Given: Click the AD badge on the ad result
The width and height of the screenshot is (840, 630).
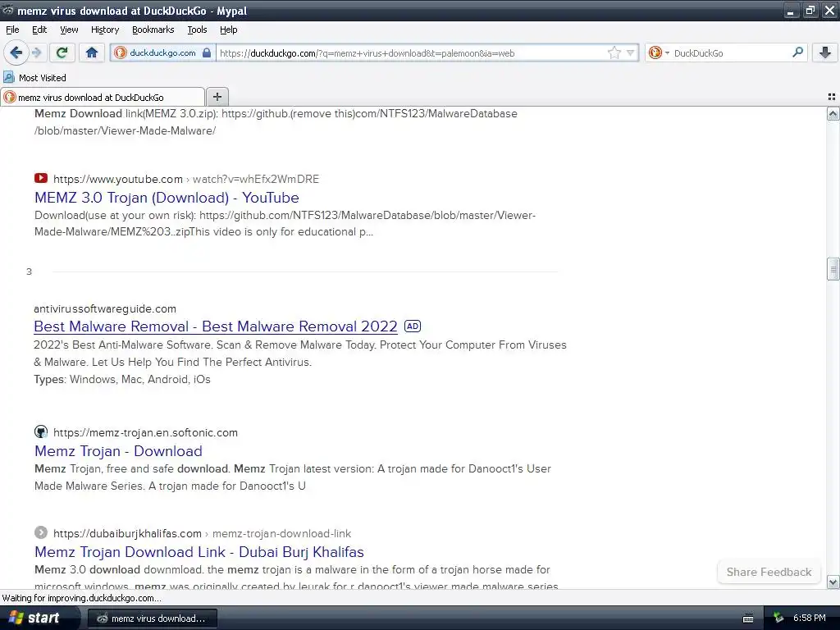Looking at the screenshot, I should pyautogui.click(x=413, y=326).
